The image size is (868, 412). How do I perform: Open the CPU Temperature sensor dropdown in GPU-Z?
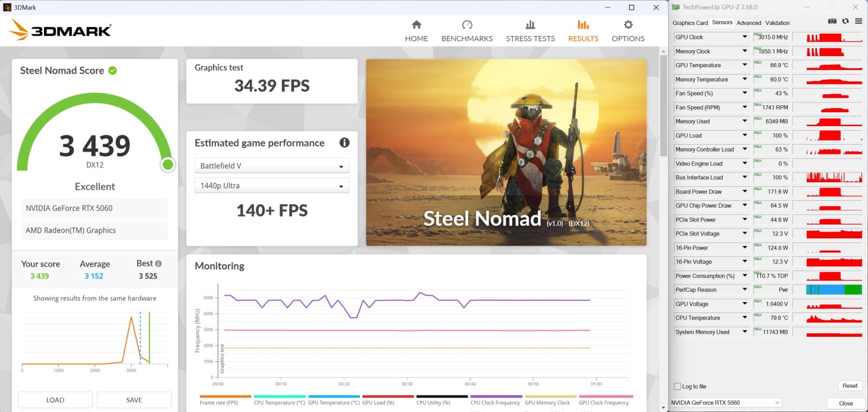click(745, 318)
